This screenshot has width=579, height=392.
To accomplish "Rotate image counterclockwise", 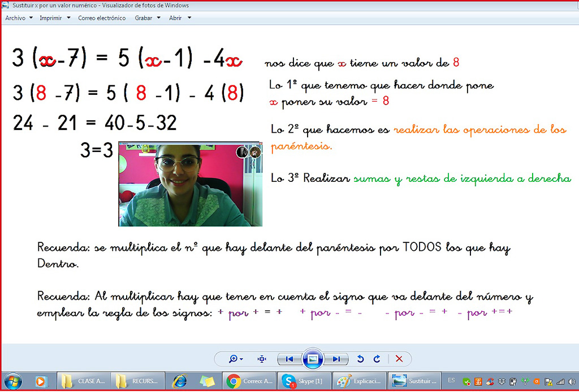I will 361,359.
